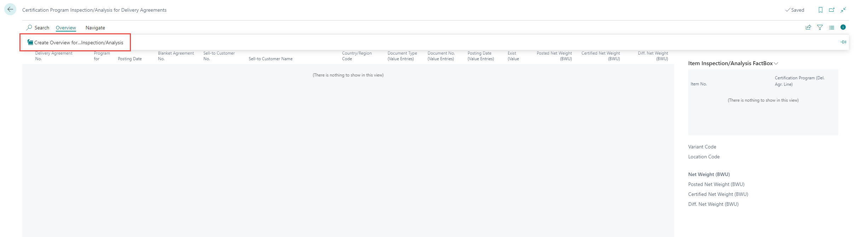Viewport: 868px width, 237px height.
Task: Go back using the left arrow button
Action: (x=10, y=10)
